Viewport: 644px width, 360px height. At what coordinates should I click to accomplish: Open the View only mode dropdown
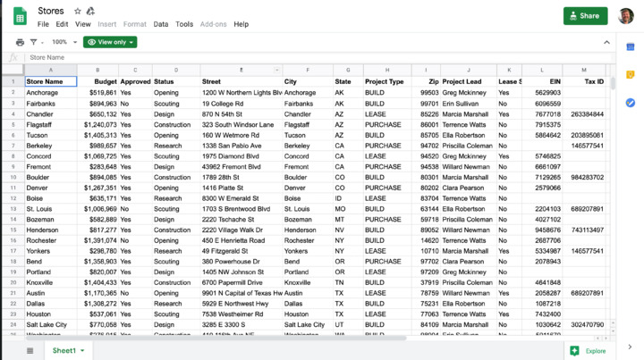pos(110,42)
